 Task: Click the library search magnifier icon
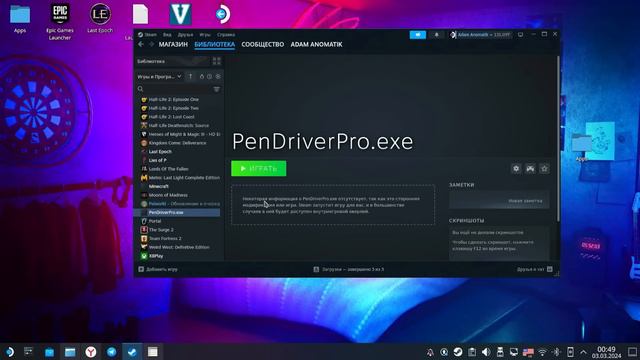pos(140,89)
